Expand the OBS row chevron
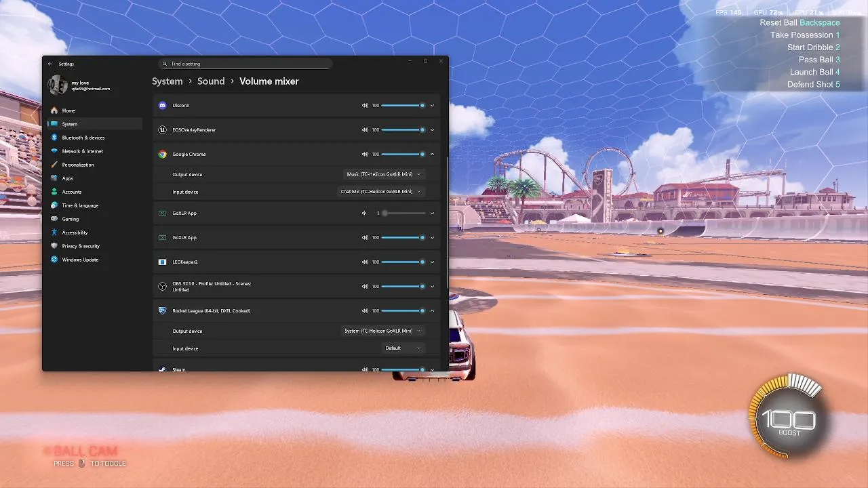 (x=432, y=286)
